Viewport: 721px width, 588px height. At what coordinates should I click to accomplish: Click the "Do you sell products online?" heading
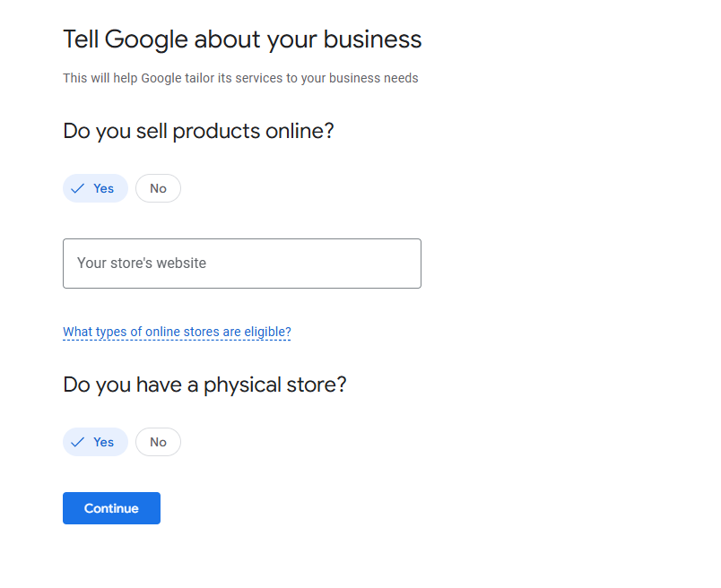click(198, 131)
